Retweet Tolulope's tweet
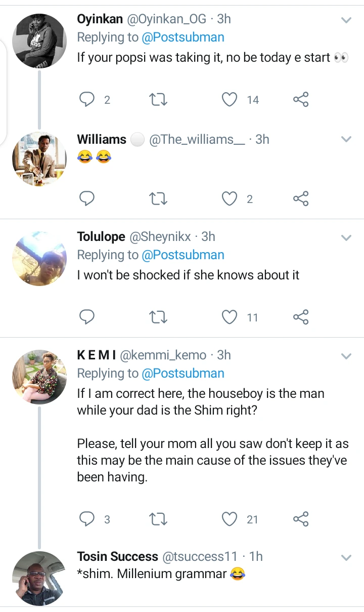 159,317
